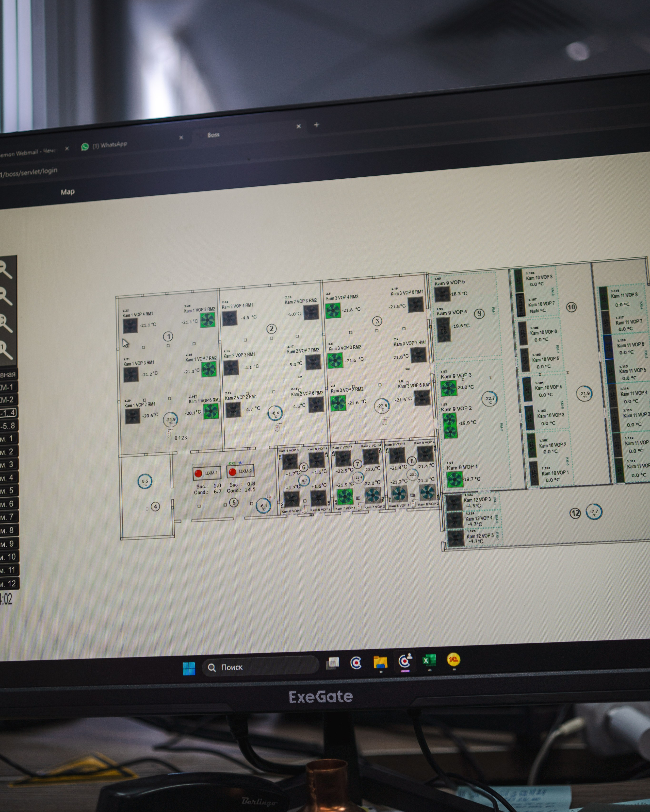Click the Kam 11 VOP 8 label

click(624, 295)
